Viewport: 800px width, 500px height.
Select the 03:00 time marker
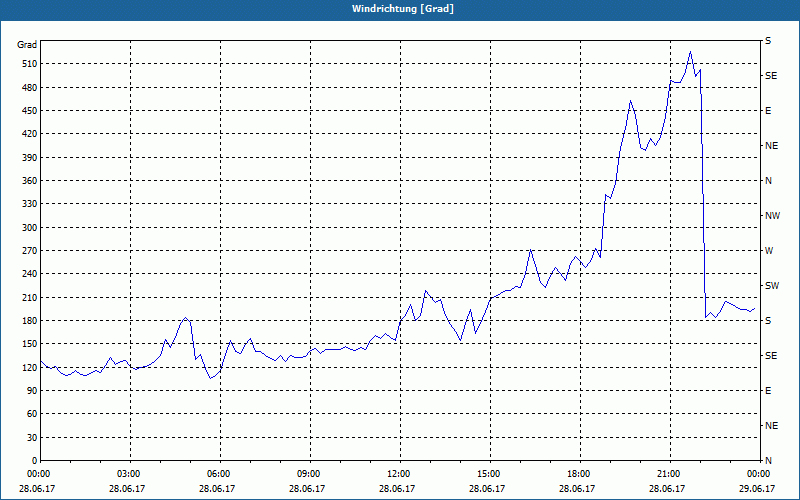coord(129,473)
